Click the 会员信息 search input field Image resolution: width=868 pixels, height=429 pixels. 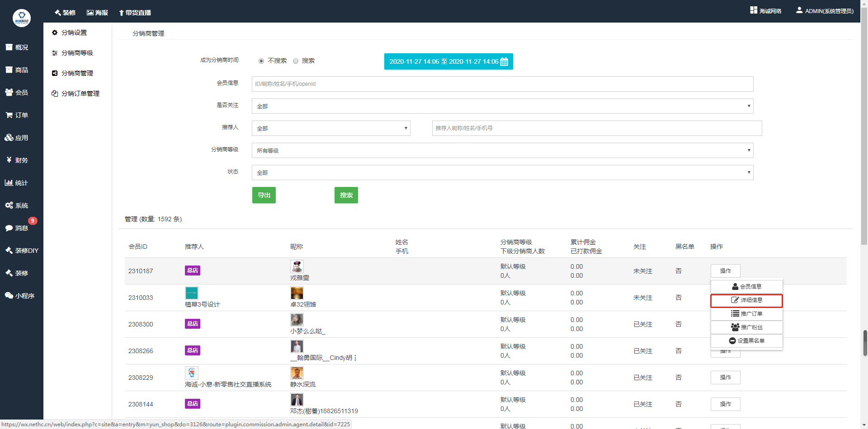(x=502, y=84)
